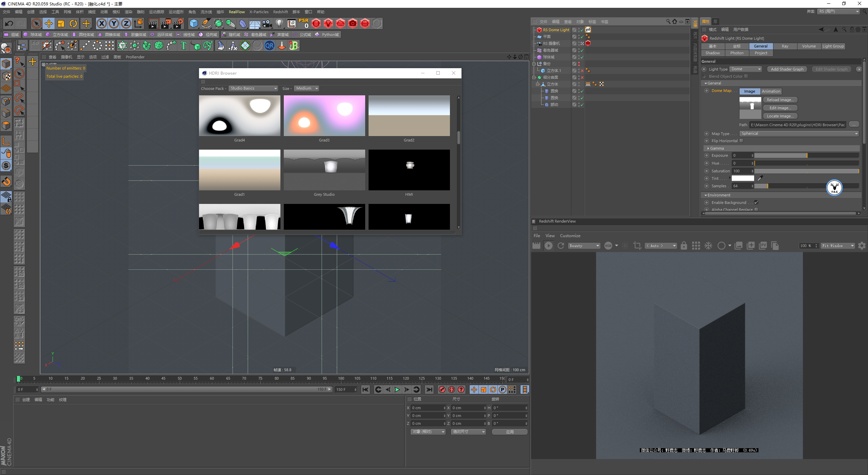Click the X-axis lock icon
Image resolution: width=868 pixels, height=475 pixels.
[x=101, y=23]
